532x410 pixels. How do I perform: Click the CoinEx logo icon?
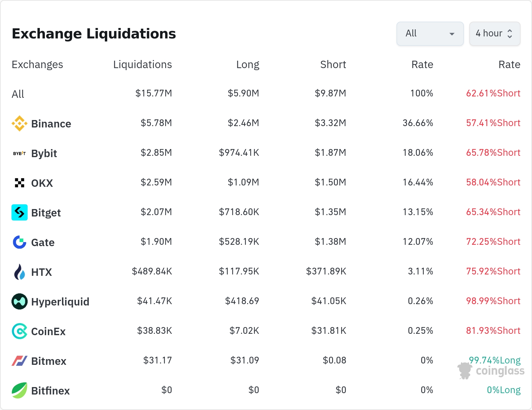tap(20, 331)
